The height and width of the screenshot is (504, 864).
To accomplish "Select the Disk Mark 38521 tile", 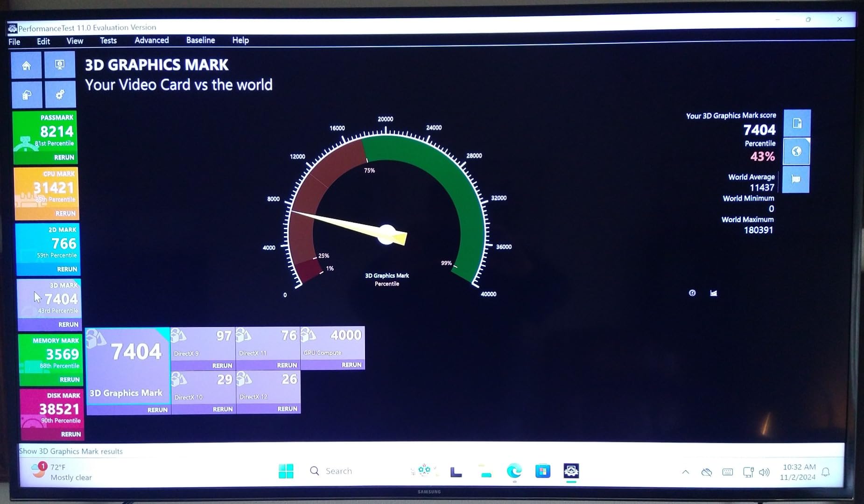I will (52, 408).
